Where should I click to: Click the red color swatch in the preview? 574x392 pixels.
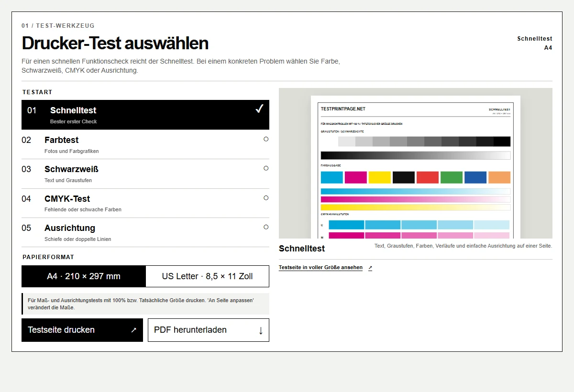click(x=428, y=177)
